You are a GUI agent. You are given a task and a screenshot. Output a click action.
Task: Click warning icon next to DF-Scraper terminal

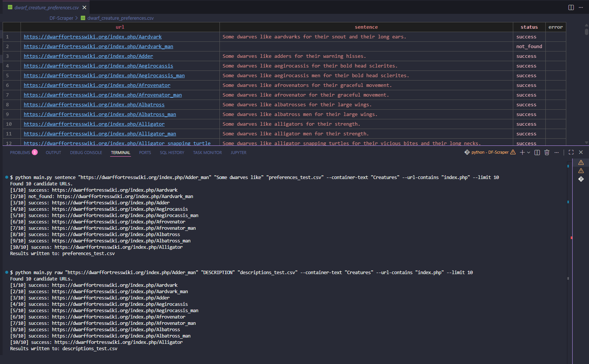point(513,152)
